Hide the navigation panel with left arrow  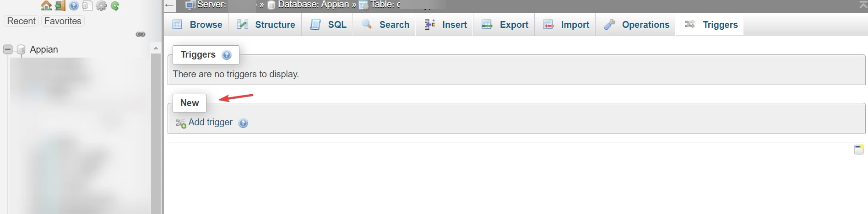169,5
